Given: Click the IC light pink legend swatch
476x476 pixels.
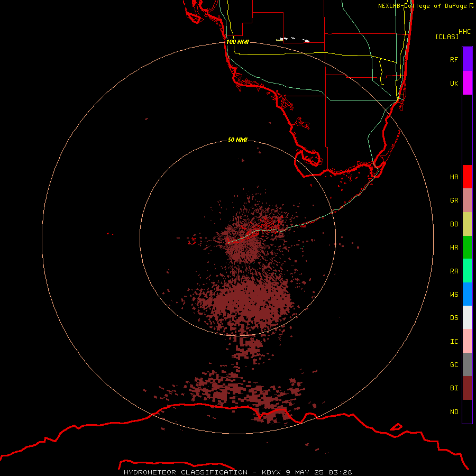Looking at the screenshot, I should 467,341.
